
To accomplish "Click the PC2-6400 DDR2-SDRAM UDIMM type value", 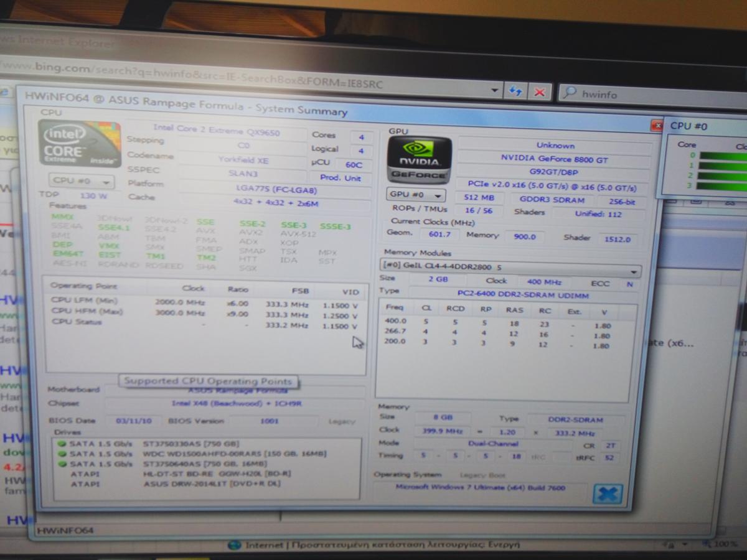I will 523,294.
